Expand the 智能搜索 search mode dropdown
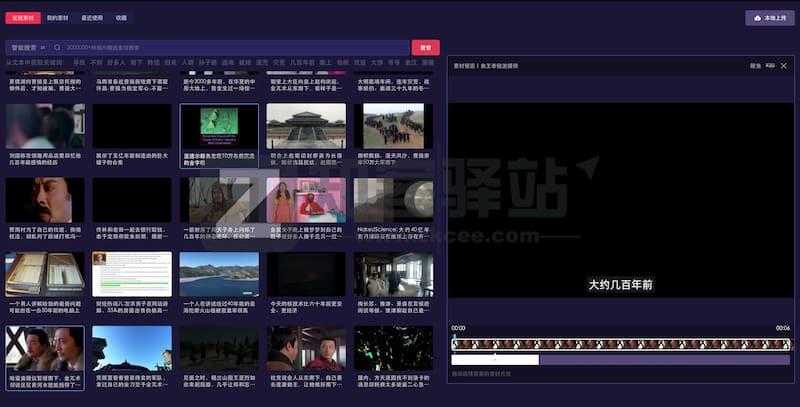The width and height of the screenshot is (800, 407). point(28,47)
